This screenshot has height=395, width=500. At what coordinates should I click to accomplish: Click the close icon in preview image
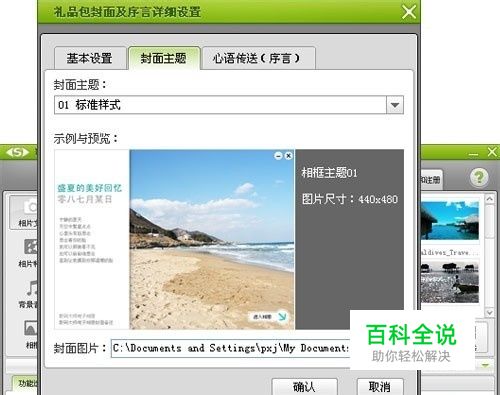(289, 156)
